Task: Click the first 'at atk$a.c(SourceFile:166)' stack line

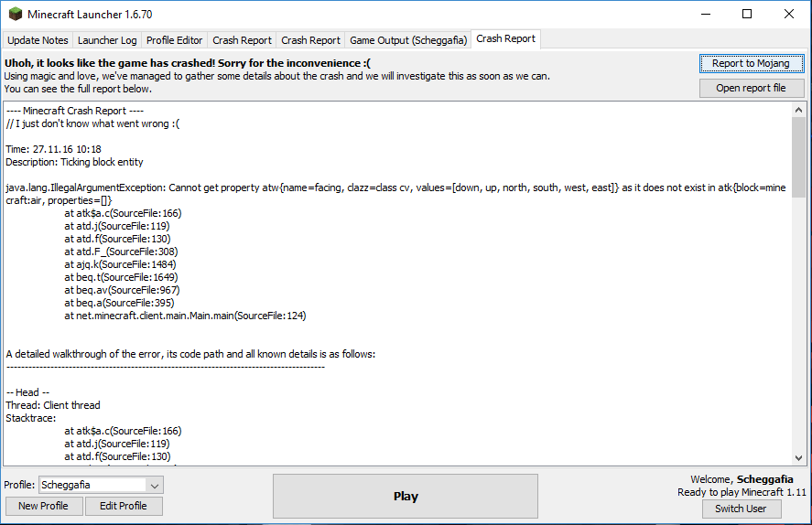Action: coord(123,213)
